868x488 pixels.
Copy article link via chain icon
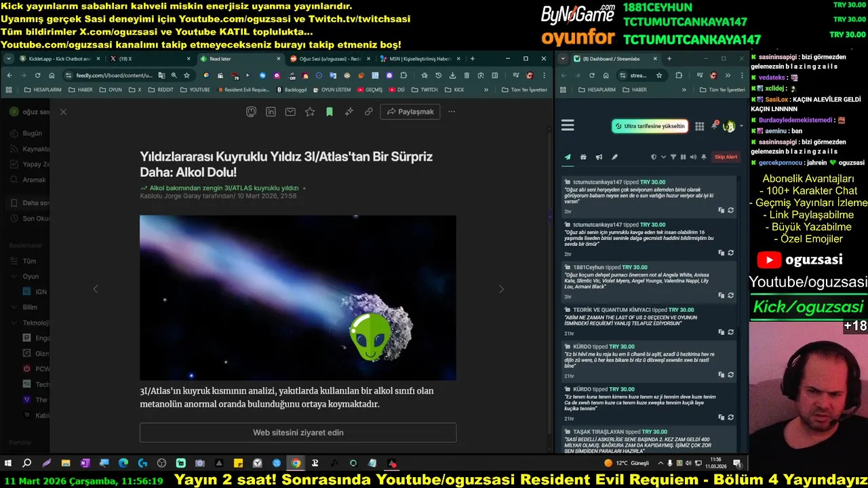coord(369,112)
